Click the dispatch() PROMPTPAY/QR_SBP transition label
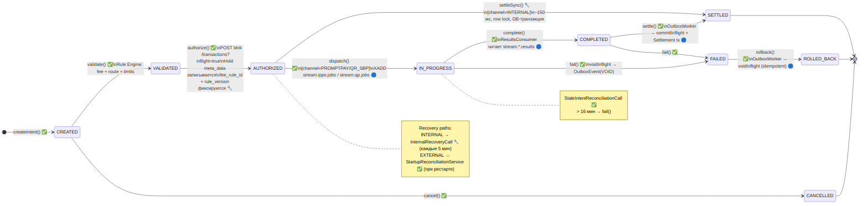Image resolution: width=868 pixels, height=206 pixels. coord(339,68)
